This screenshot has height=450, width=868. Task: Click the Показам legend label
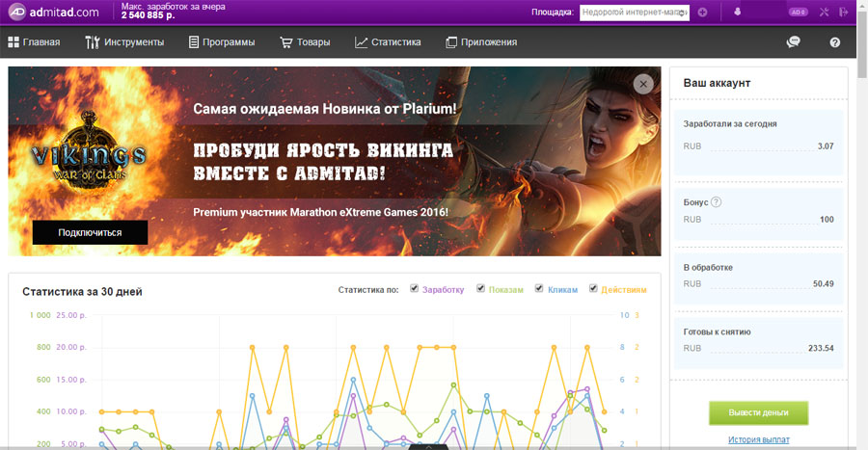click(506, 290)
